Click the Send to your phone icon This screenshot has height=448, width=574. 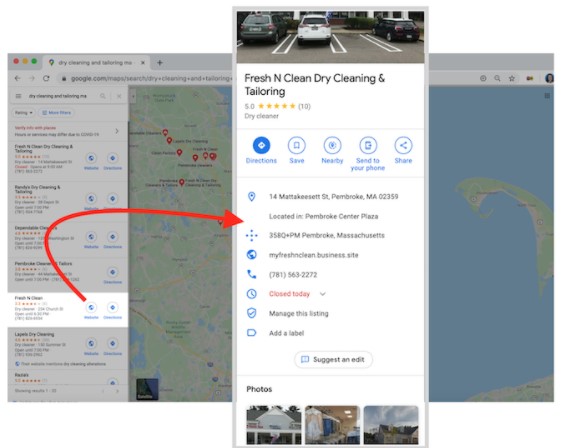(x=368, y=146)
